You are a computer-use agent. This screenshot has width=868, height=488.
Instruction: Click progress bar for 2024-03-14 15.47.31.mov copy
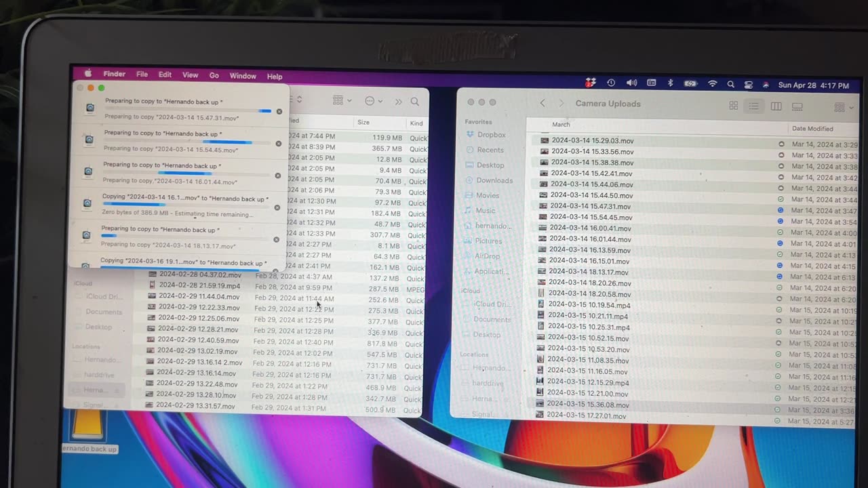[x=188, y=110]
